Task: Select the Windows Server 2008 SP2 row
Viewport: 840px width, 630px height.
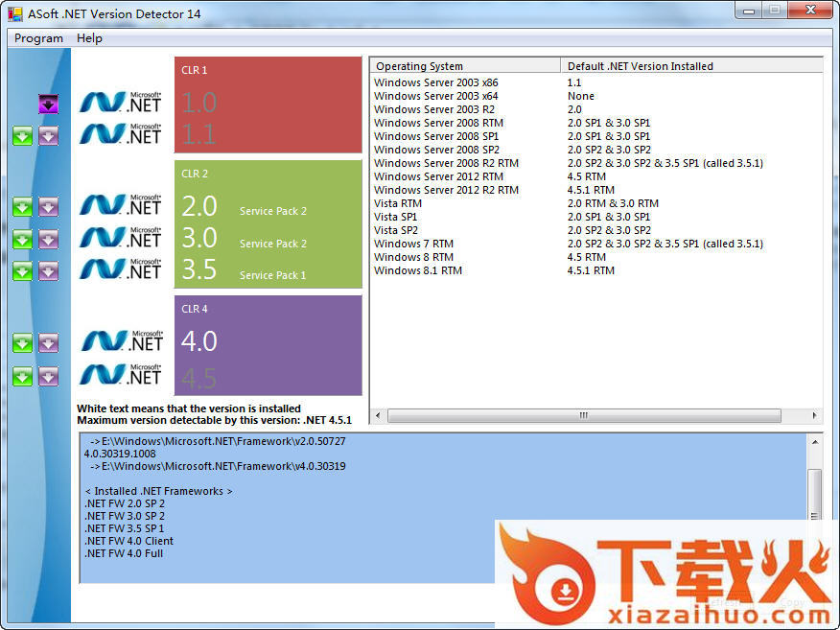Action: pyautogui.click(x=596, y=150)
